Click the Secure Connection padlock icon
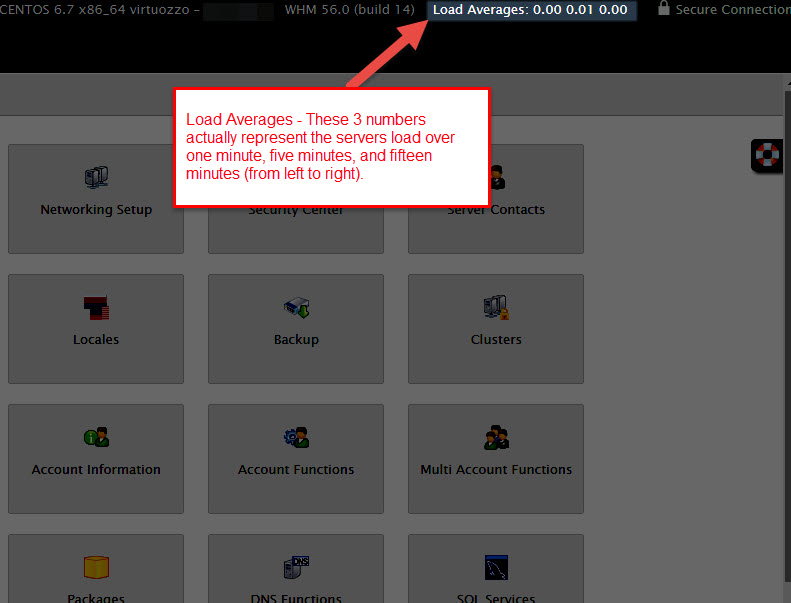The image size is (791, 603). click(x=664, y=8)
